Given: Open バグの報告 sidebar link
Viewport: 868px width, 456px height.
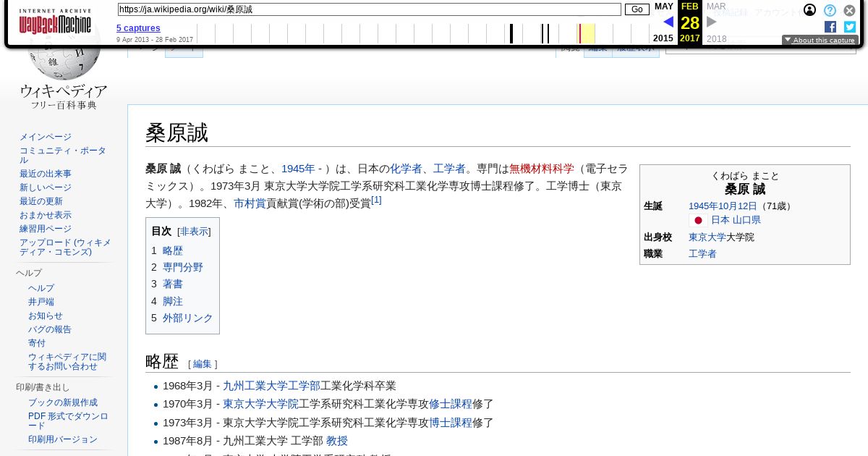Looking at the screenshot, I should click(50, 329).
